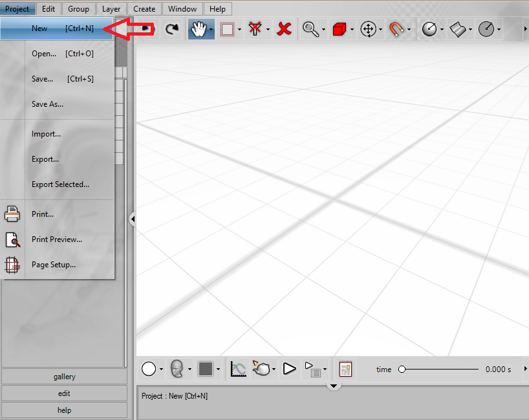Click the page setup grid icon
Screen dimensions: 529x420
click(x=12, y=265)
